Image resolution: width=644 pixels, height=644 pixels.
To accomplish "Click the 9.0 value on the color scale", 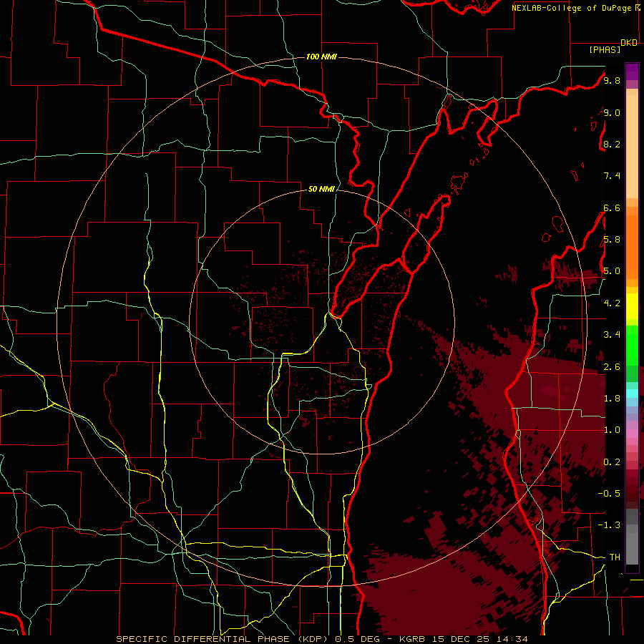I will 612,112.
